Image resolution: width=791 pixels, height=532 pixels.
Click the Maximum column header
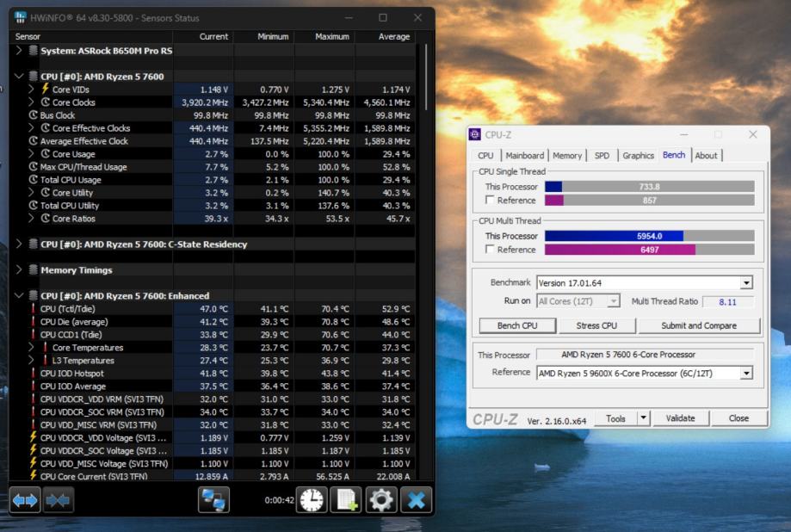point(331,37)
